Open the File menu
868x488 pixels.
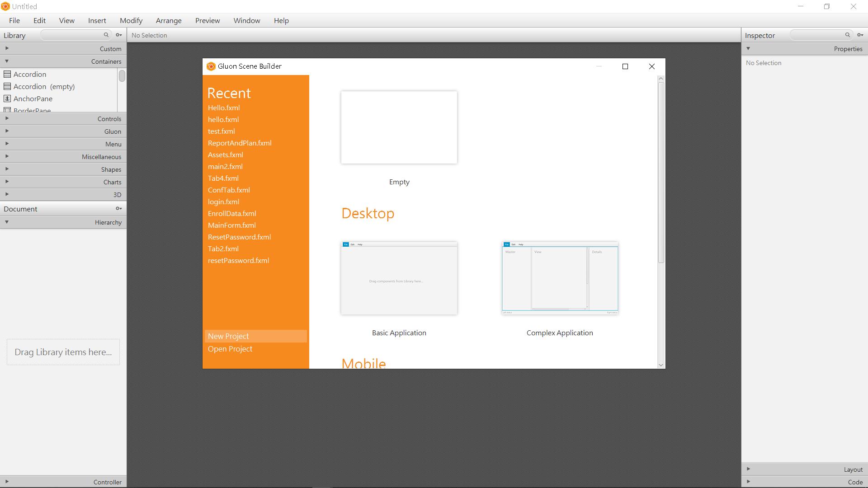14,20
